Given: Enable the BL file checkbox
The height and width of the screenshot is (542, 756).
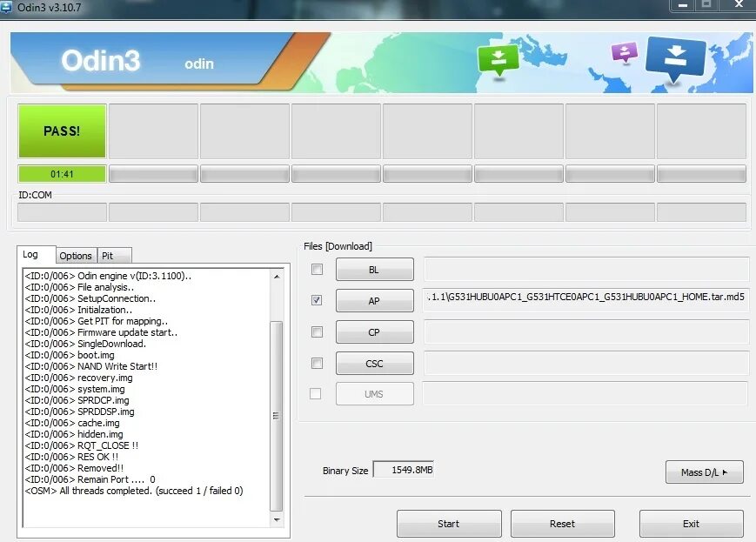Looking at the screenshot, I should click(317, 269).
